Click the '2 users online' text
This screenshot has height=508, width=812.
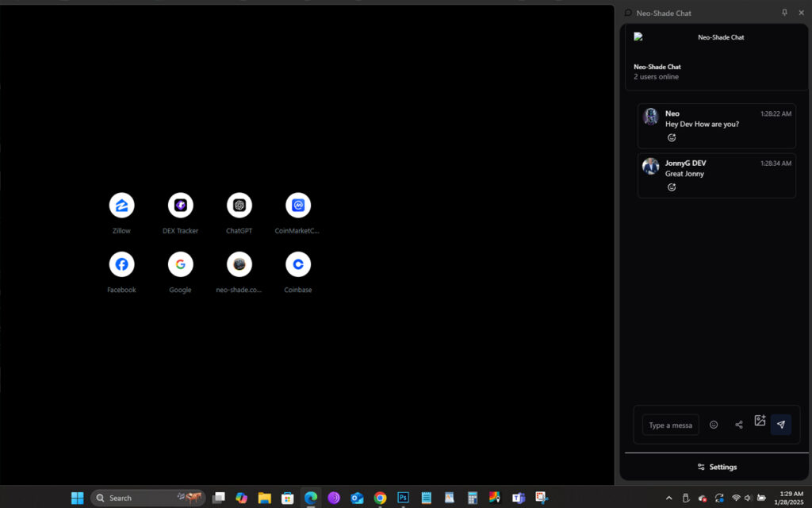point(656,77)
